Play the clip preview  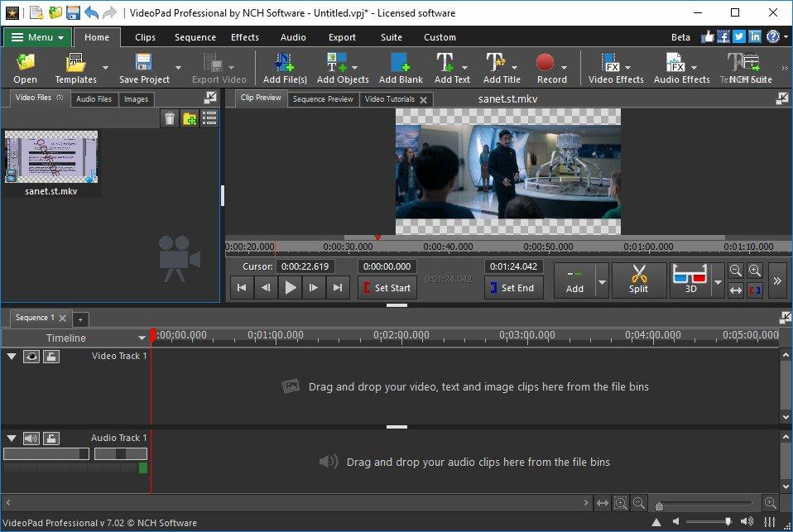[x=291, y=288]
